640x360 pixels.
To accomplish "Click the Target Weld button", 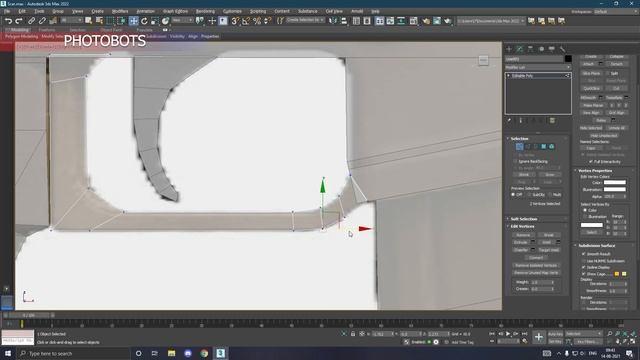I will point(549,250).
